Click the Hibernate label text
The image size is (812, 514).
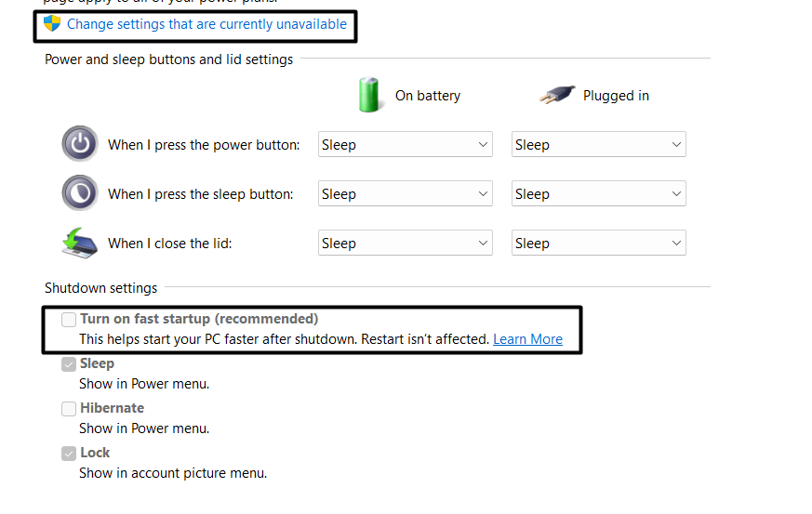pos(112,408)
